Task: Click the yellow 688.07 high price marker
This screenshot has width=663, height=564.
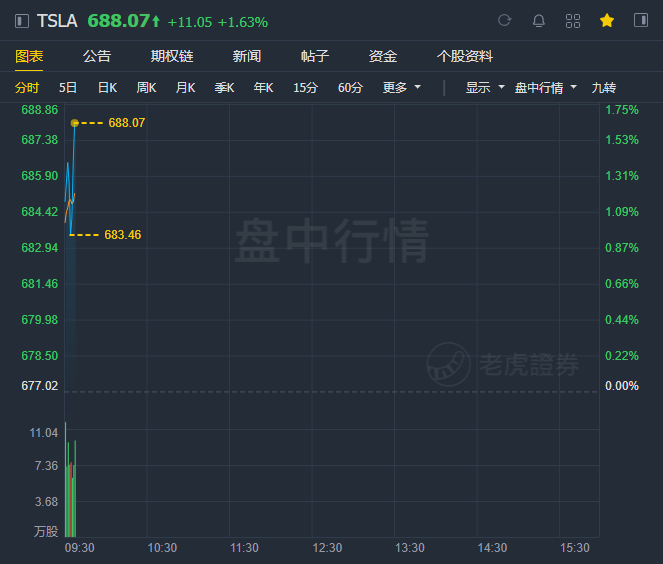Action: click(127, 123)
